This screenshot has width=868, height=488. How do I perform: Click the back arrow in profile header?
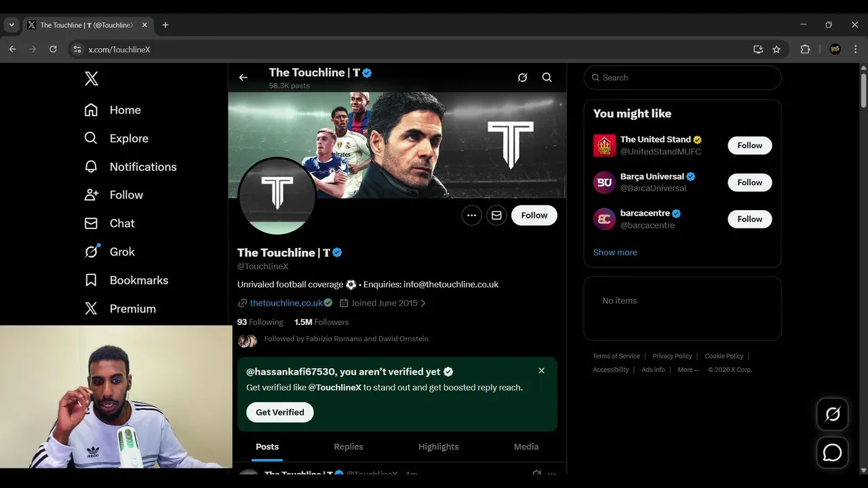tap(243, 78)
